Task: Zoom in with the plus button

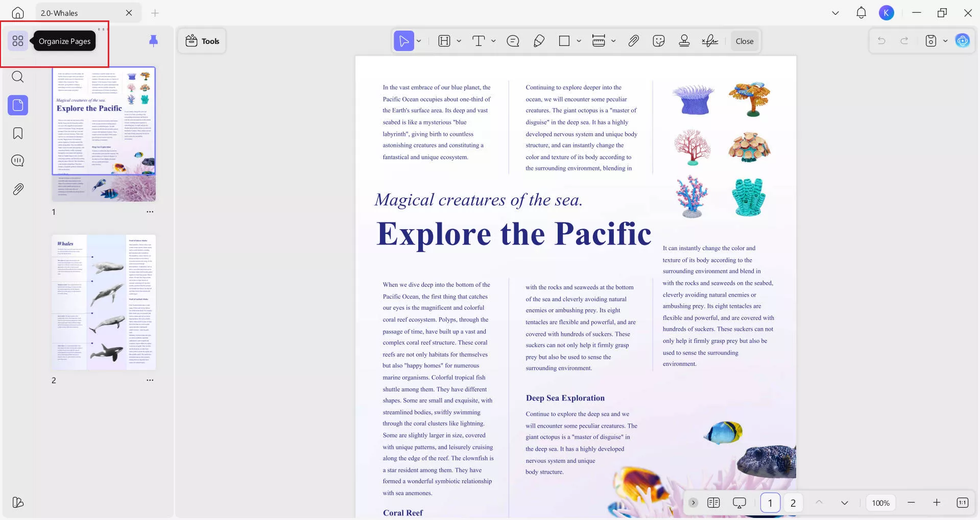Action: coord(937,503)
